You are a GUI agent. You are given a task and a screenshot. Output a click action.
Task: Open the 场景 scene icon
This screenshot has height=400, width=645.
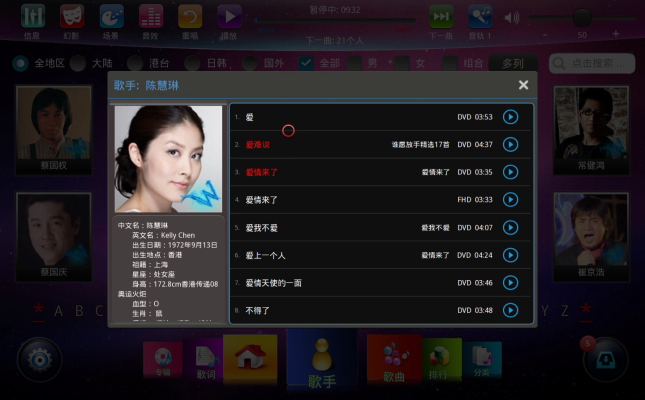pos(111,16)
